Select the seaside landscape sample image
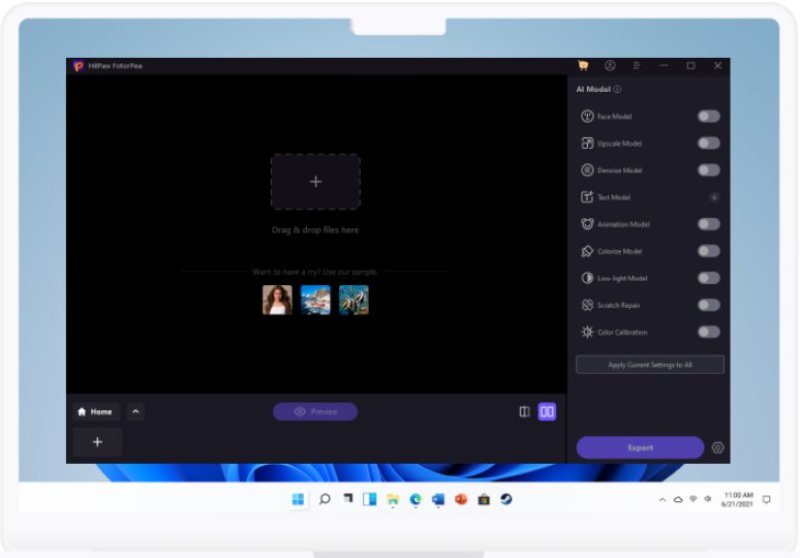This screenshot has width=800, height=558. pyautogui.click(x=315, y=300)
